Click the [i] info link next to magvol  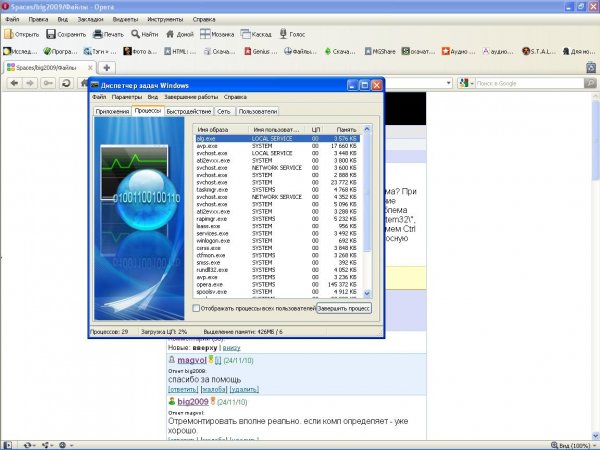(218, 360)
